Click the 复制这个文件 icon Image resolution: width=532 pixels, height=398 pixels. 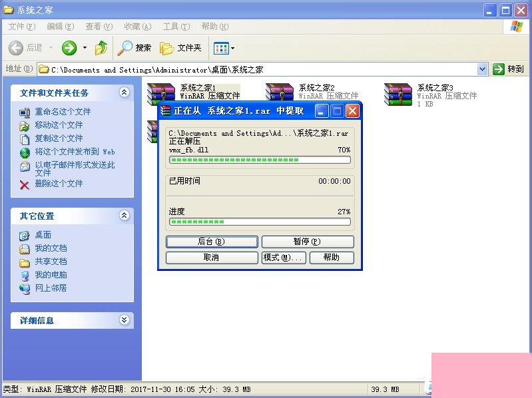(25, 139)
